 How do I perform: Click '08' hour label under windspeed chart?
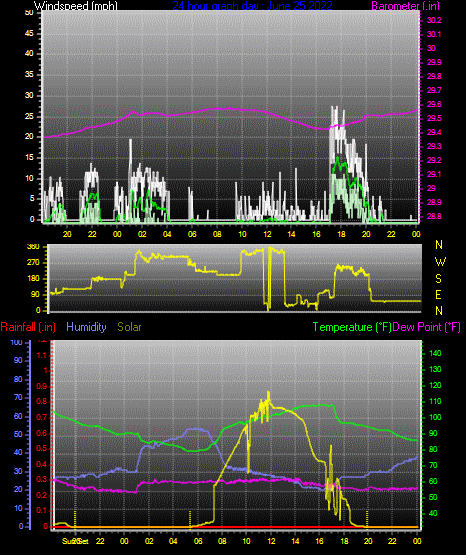[x=217, y=234]
